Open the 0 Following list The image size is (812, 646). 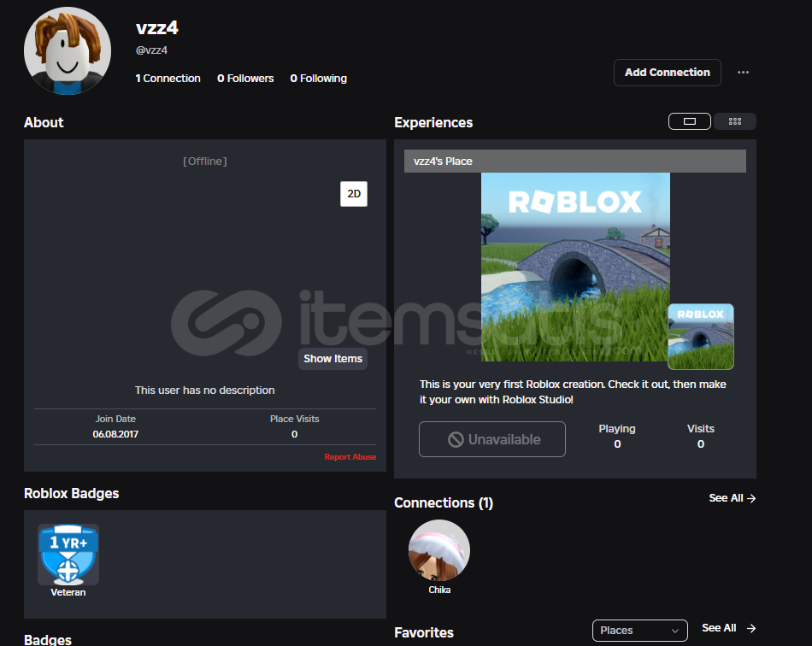319,78
